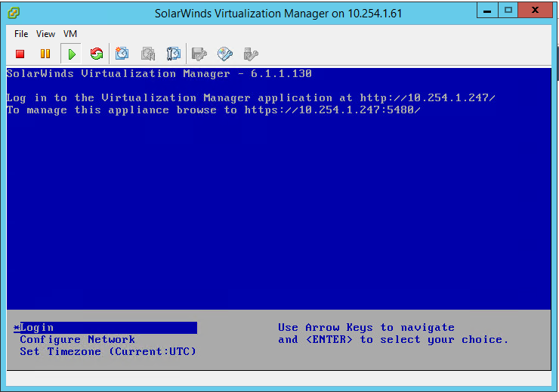Connect CD/DVD device toolbar icon
The height and width of the screenshot is (392, 559).
[x=225, y=54]
